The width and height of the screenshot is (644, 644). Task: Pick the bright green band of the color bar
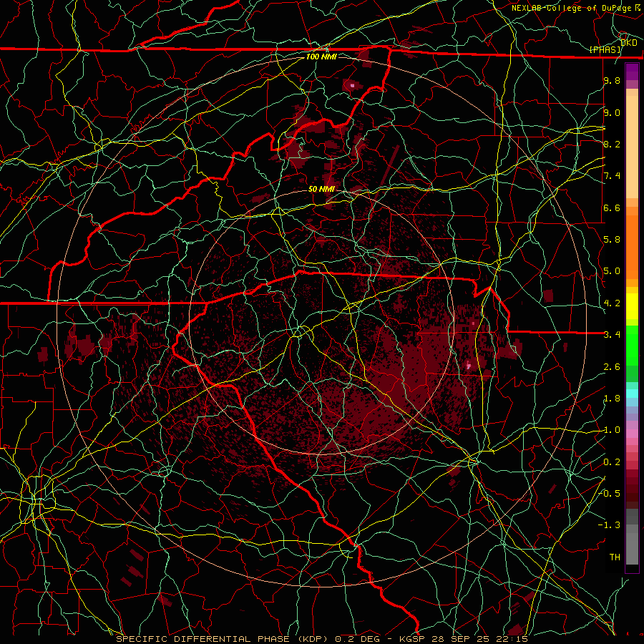[x=632, y=345]
